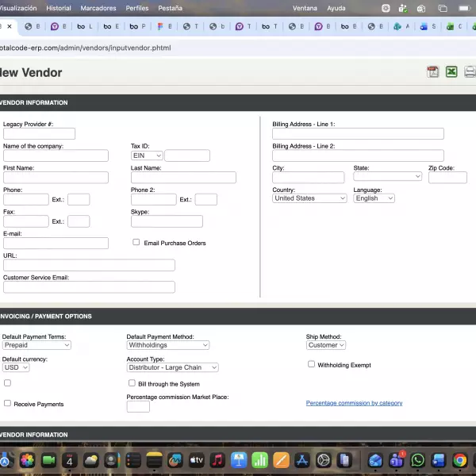Open Outlook from the dock
Screen dimensions: 476x476
(375, 460)
